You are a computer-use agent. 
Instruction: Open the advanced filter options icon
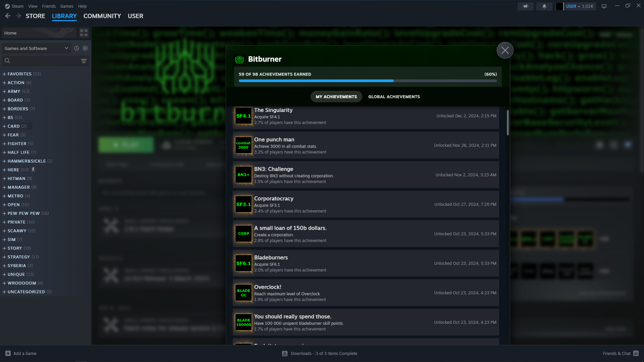[x=84, y=61]
